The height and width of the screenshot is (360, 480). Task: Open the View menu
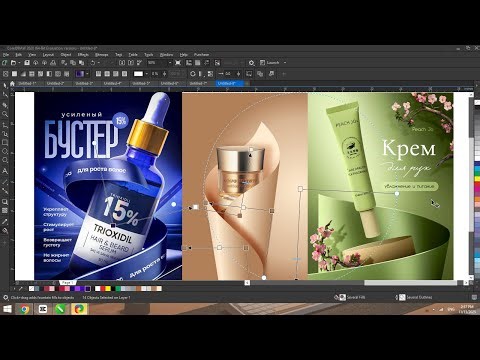[32, 55]
